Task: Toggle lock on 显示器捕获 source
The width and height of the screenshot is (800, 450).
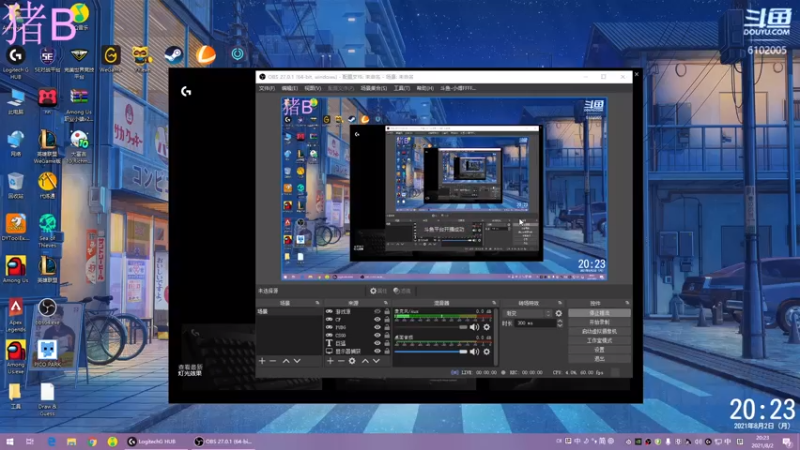Action: 387,351
